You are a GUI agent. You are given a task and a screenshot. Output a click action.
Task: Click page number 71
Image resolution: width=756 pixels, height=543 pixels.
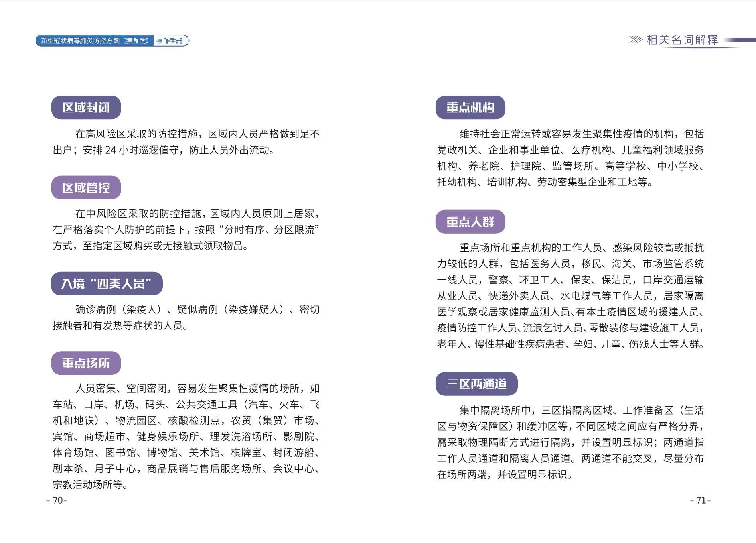(701, 500)
